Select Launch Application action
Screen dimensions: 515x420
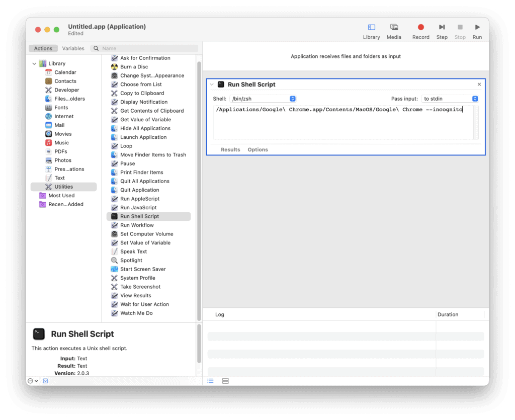pyautogui.click(x=143, y=137)
